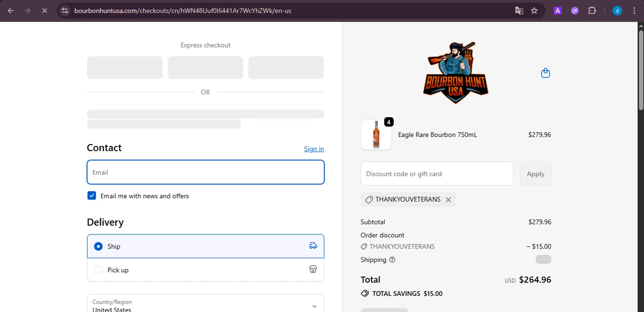The height and width of the screenshot is (312, 644).
Task: Remove the THANKYOUVETERANS discount code
Action: [448, 200]
